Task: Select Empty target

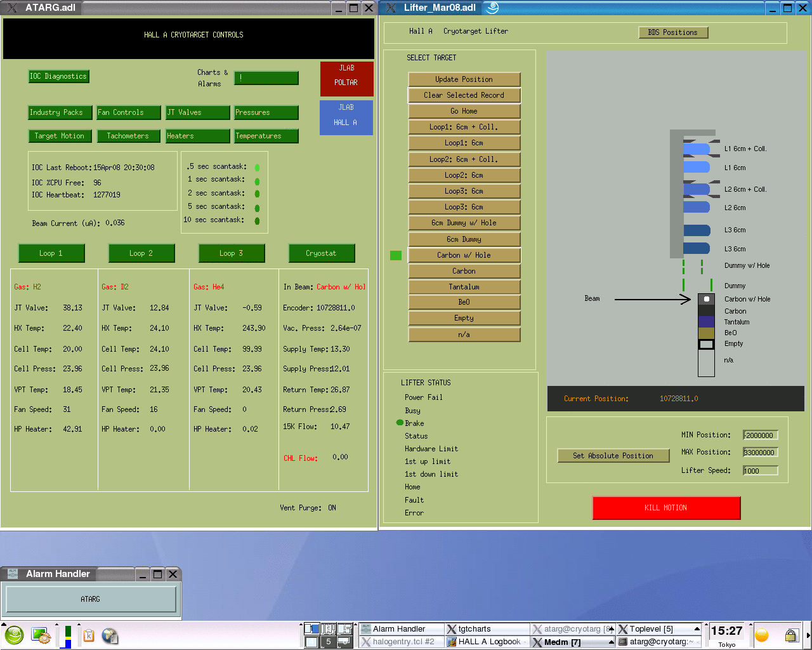Action: [464, 318]
